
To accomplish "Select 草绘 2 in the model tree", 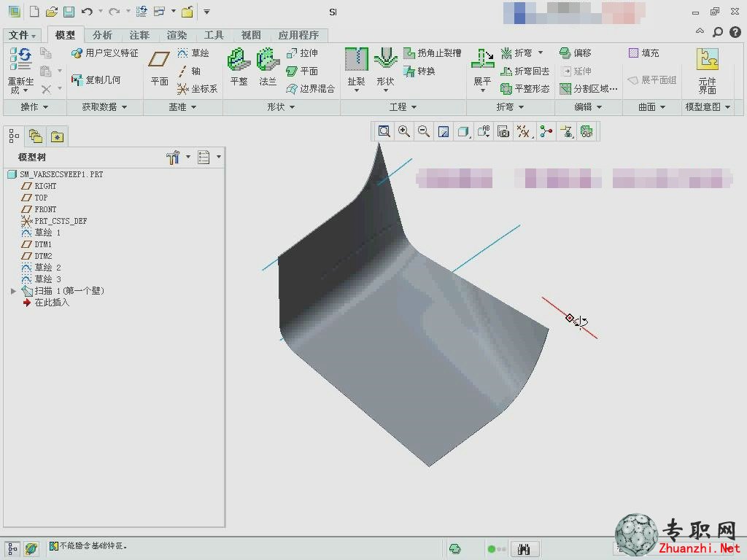I will 42,267.
